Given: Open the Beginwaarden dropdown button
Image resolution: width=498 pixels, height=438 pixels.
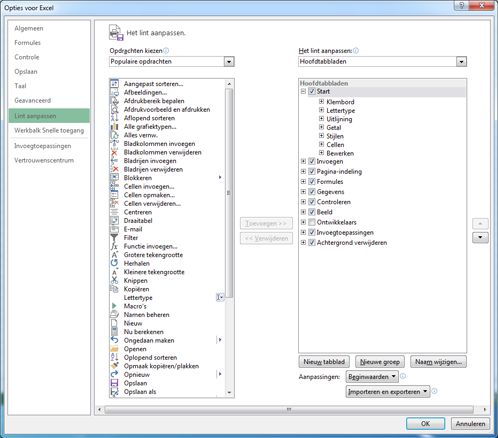Looking at the screenshot, I should (x=372, y=377).
